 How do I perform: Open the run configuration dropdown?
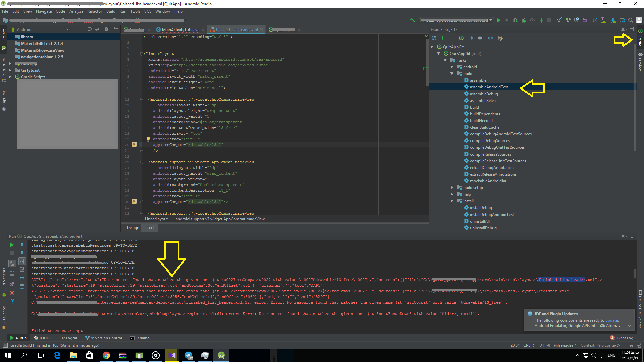point(491,20)
